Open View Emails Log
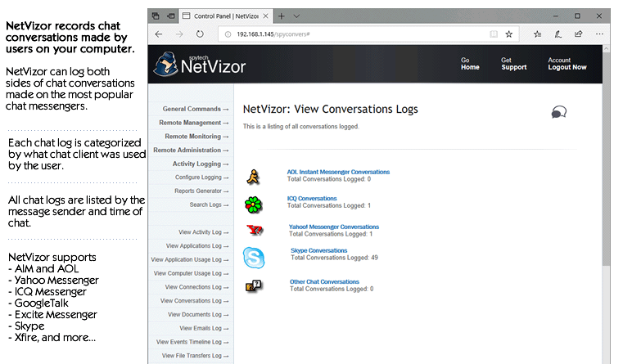Viewport: 623px width, 364px height. pos(204,328)
